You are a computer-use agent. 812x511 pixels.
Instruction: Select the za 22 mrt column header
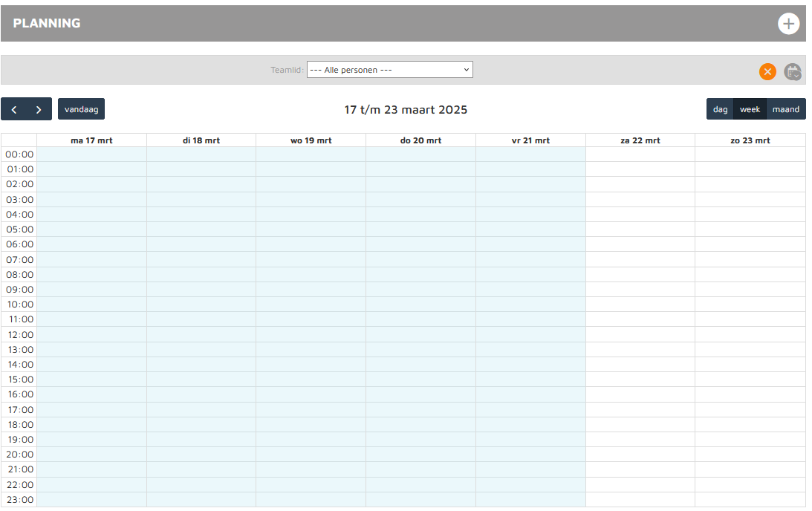(x=640, y=140)
